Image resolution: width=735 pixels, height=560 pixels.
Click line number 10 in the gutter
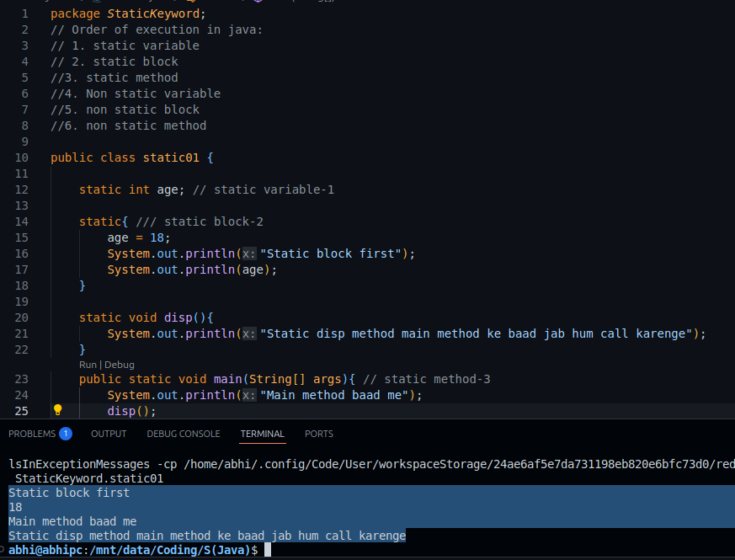tap(22, 157)
